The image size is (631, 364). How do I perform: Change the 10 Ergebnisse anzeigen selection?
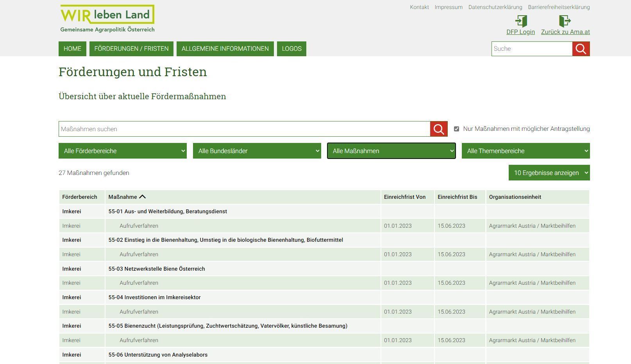pos(549,172)
